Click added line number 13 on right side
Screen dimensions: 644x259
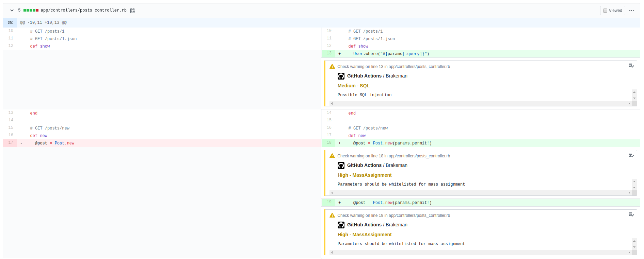point(329,53)
